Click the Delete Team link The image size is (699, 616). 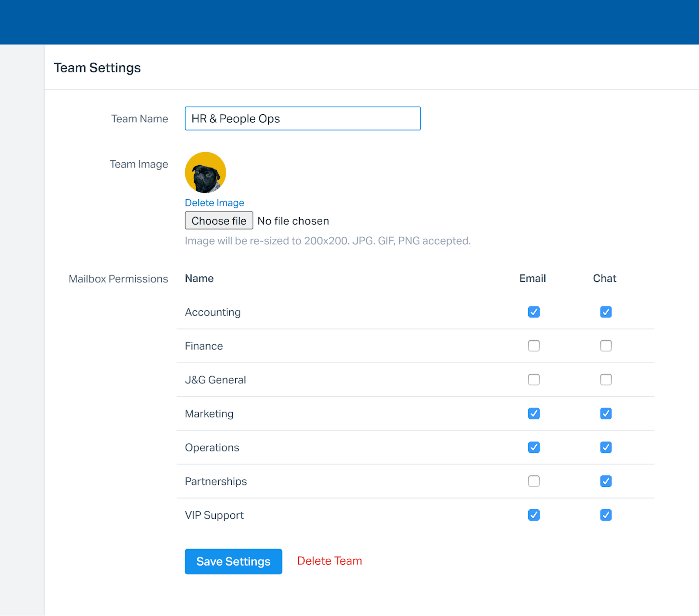[329, 561]
